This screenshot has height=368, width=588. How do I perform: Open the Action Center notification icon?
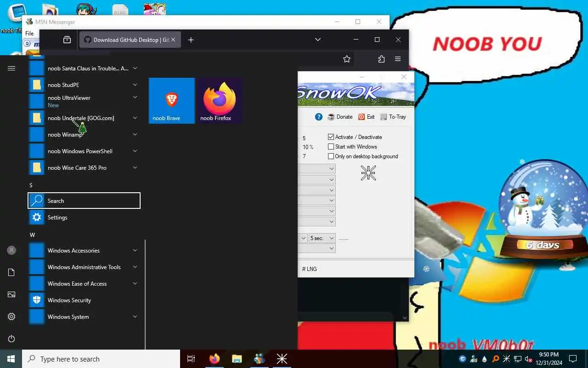(573, 359)
